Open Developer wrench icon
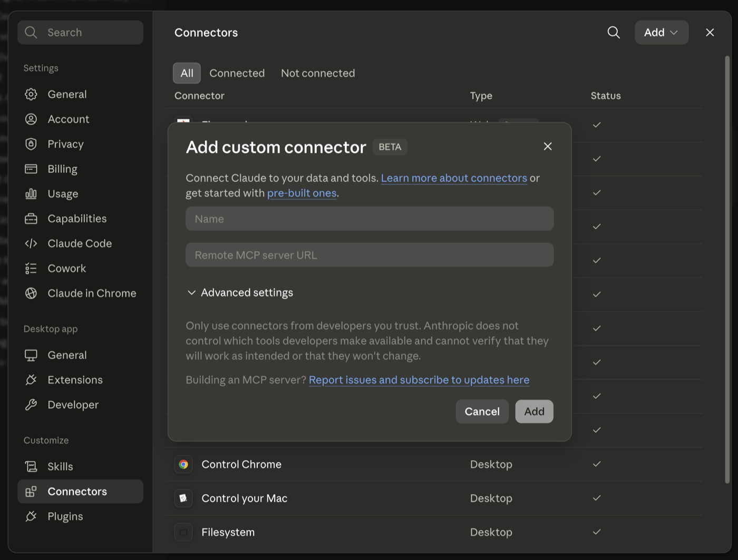Image resolution: width=738 pixels, height=560 pixels. 31,405
